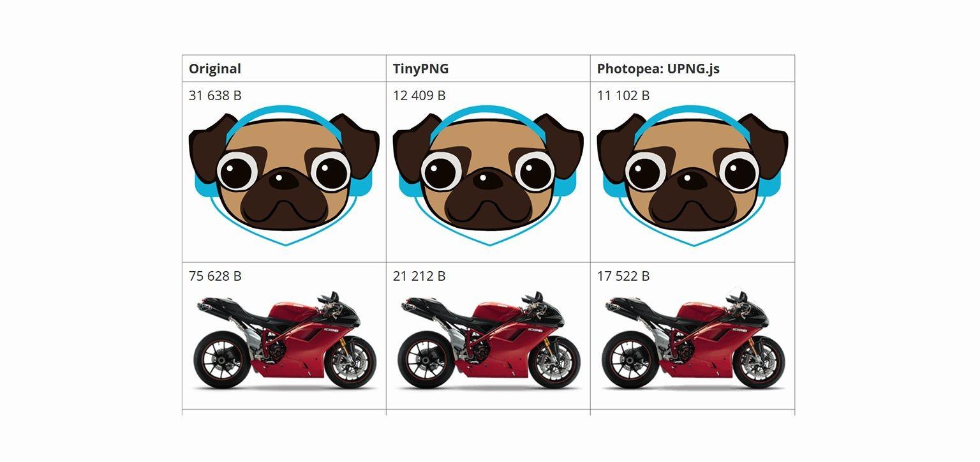Click the 11 102 B size label
The image size is (980, 462).
coord(623,96)
